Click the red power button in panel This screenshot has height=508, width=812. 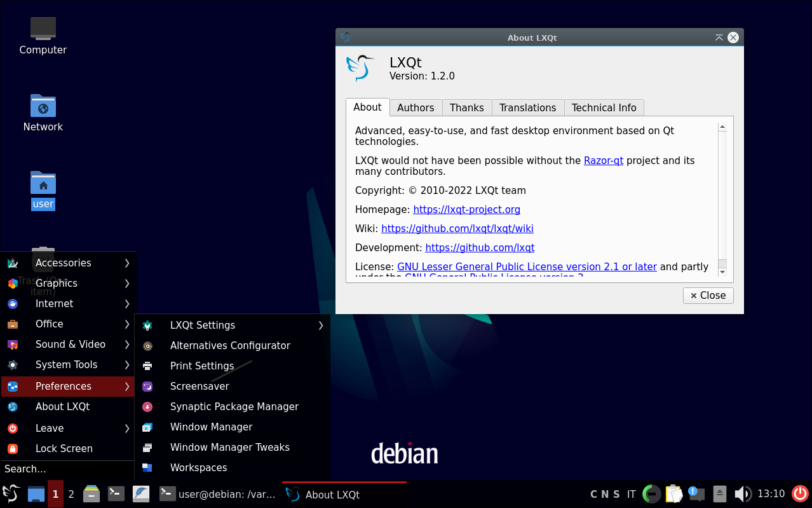click(x=800, y=494)
